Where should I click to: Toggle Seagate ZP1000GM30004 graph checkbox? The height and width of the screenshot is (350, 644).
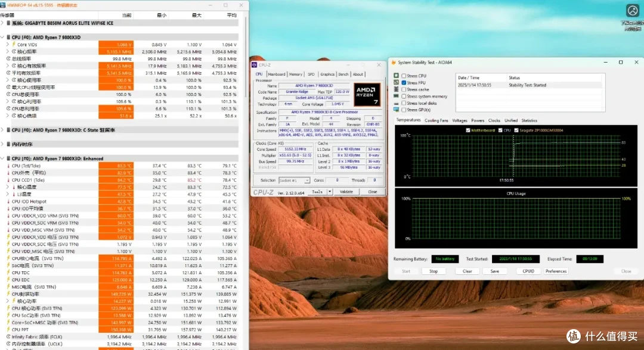click(x=516, y=130)
